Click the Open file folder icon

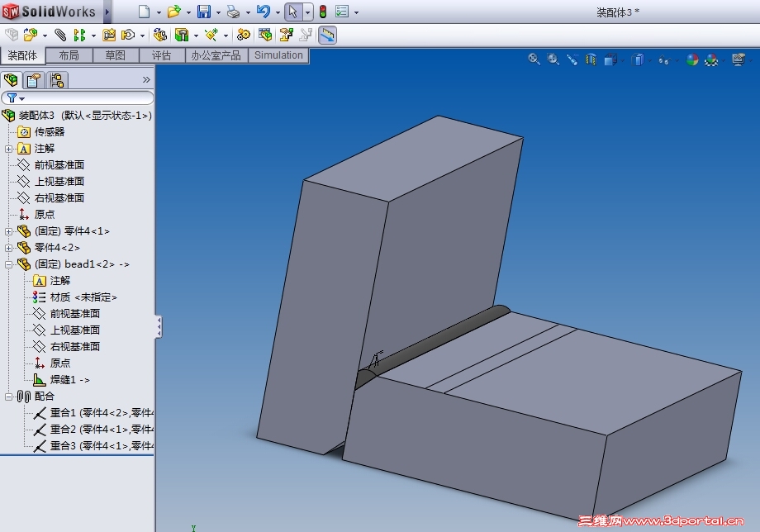[173, 12]
